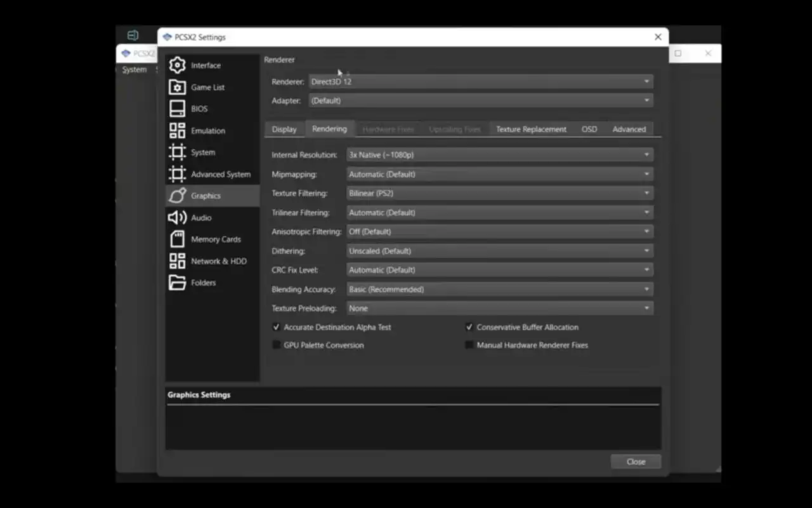The image size is (812, 508).
Task: Switch to the Display tab
Action: click(x=284, y=129)
